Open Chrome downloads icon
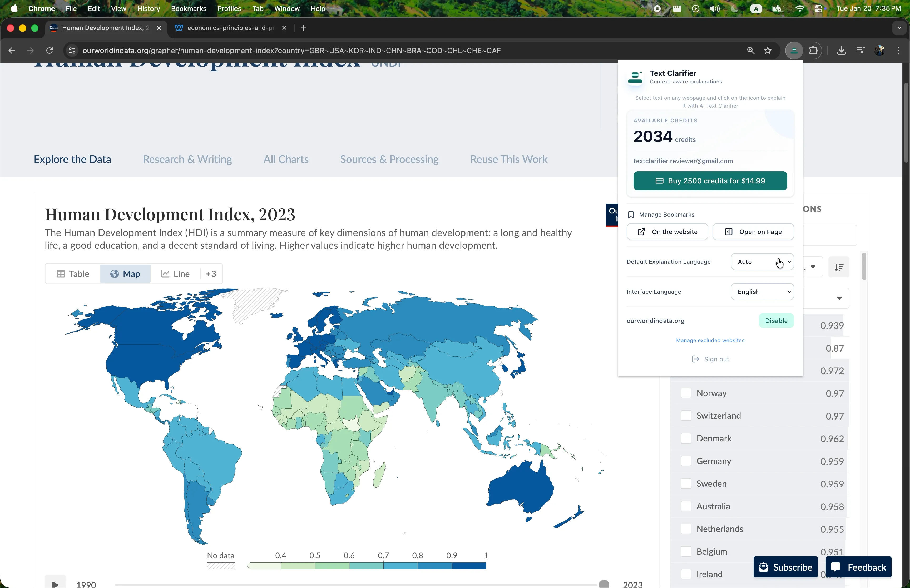 tap(841, 50)
